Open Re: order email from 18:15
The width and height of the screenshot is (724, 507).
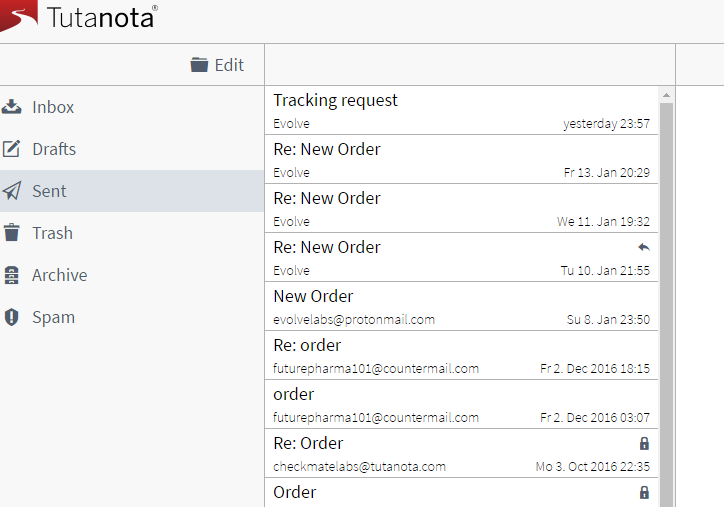tap(461, 355)
